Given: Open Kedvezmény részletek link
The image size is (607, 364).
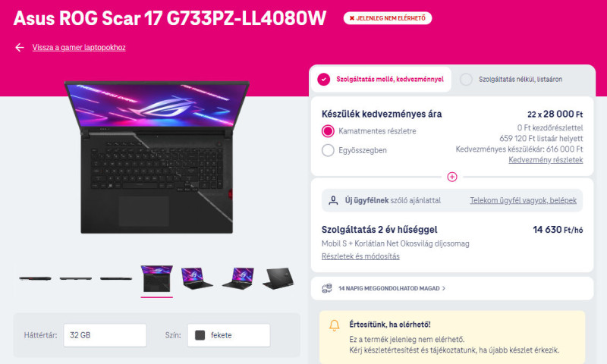Looking at the screenshot, I should click(x=546, y=160).
